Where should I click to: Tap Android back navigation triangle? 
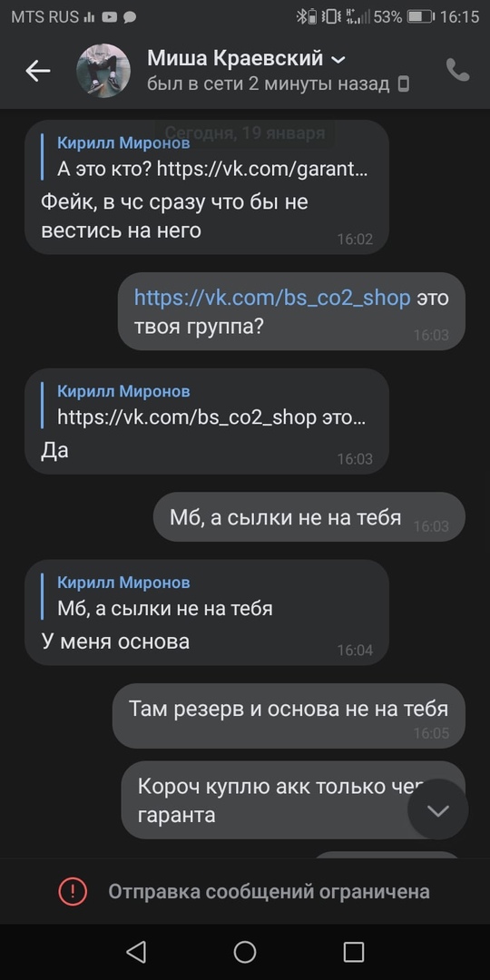tap(135, 952)
